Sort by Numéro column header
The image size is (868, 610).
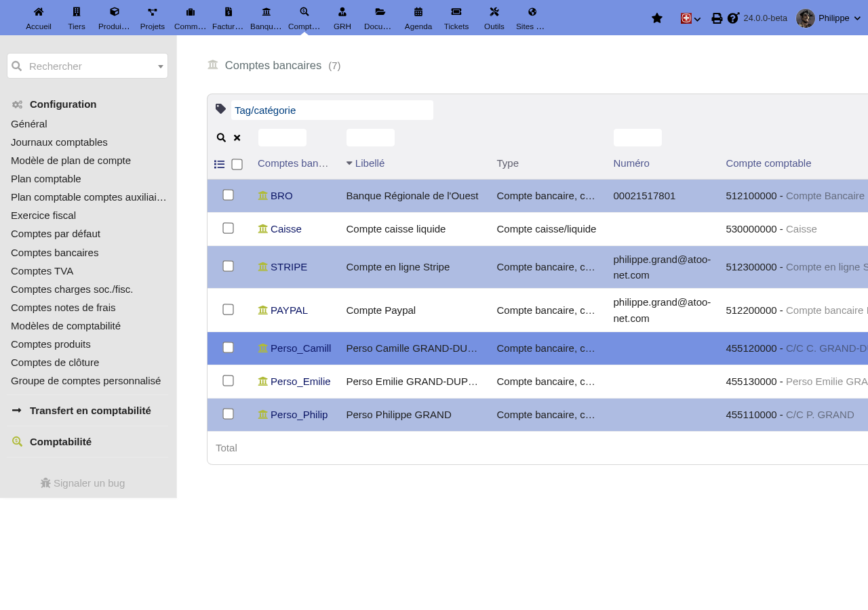pos(631,163)
